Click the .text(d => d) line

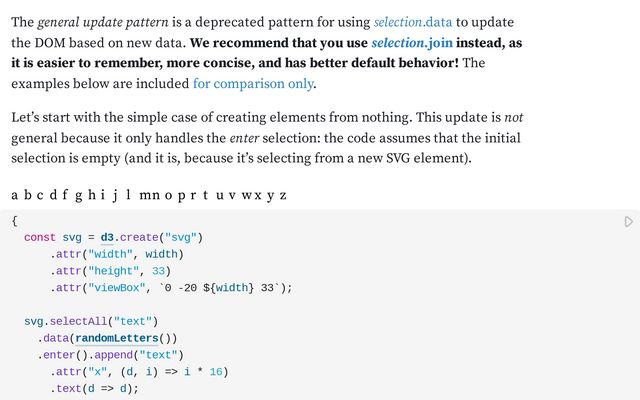pos(94,388)
